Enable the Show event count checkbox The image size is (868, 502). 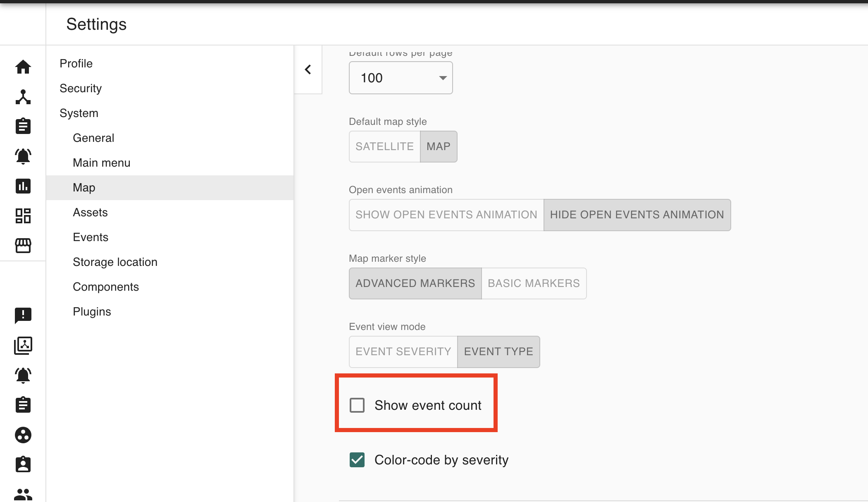357,405
